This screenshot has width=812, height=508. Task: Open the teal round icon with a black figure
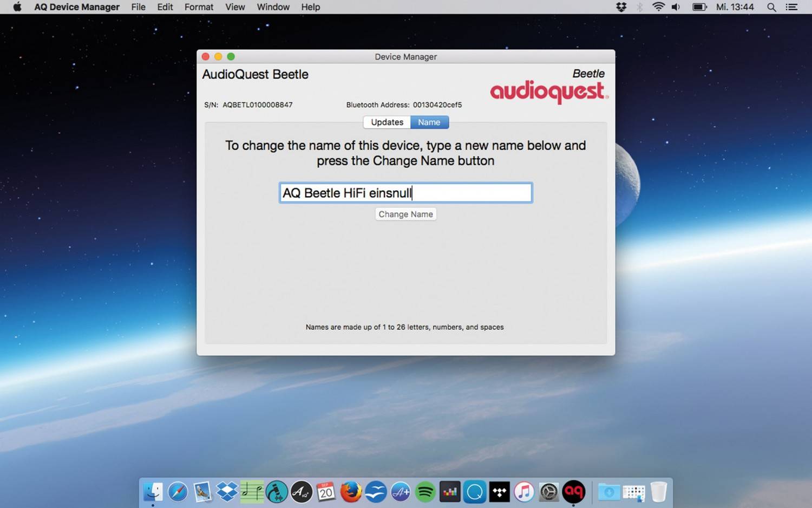click(x=277, y=492)
